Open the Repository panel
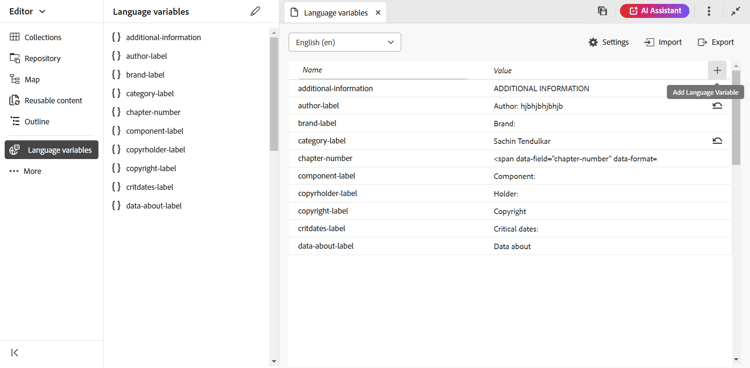 pos(35,58)
